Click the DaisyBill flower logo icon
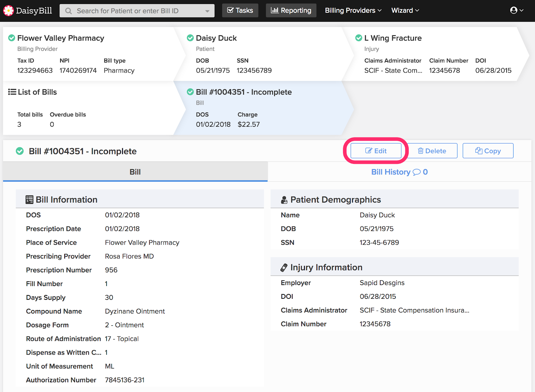 [x=8, y=11]
